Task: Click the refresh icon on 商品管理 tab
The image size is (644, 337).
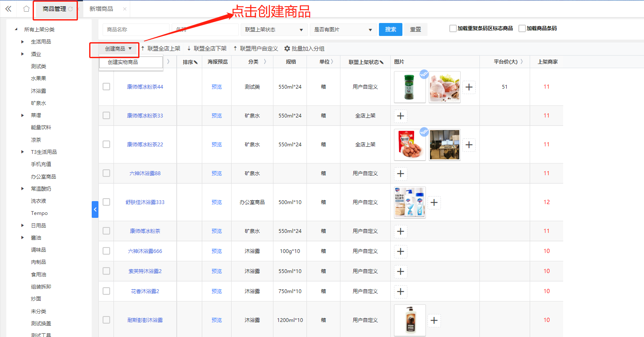Action: point(70,9)
